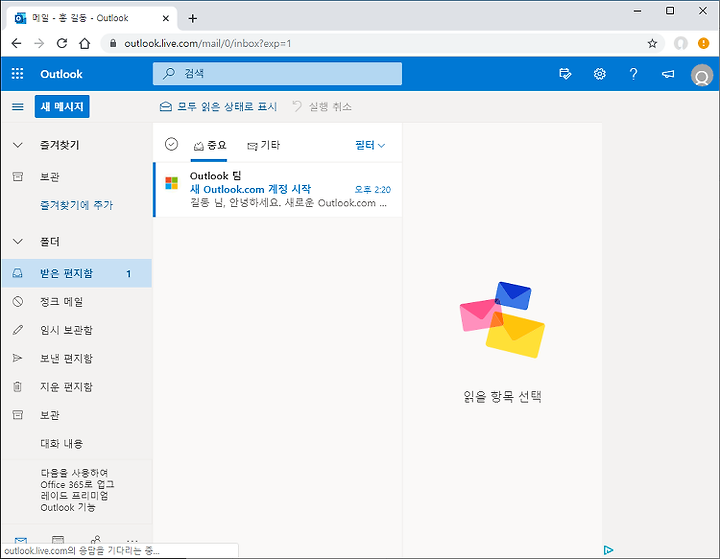The width and height of the screenshot is (720, 559).
Task: Open 받은 편지함 inbox folder
Action: [77, 273]
